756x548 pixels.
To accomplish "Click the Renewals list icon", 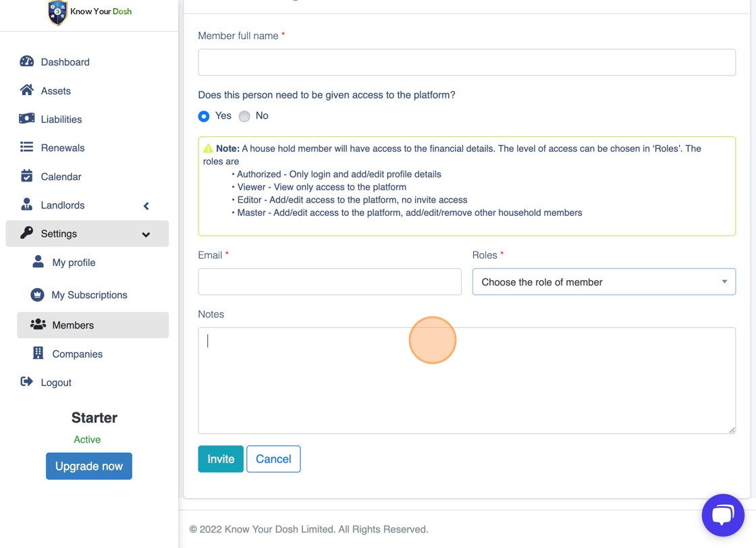I will point(27,147).
